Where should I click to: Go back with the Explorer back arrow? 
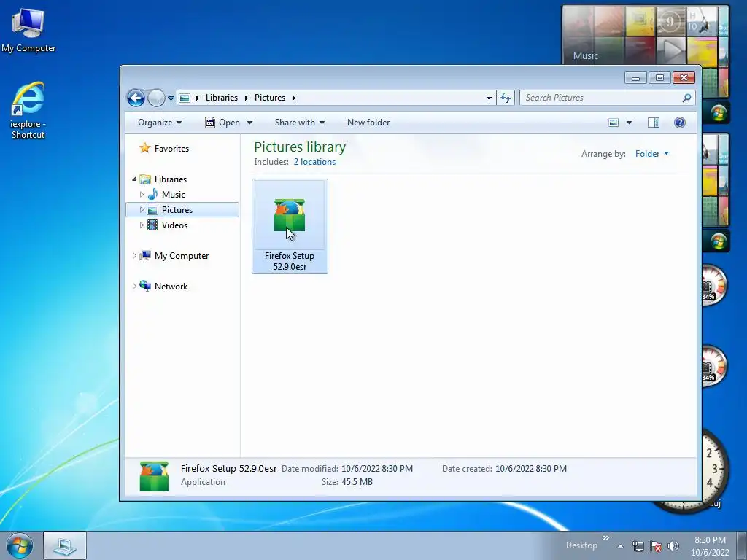[x=136, y=98]
